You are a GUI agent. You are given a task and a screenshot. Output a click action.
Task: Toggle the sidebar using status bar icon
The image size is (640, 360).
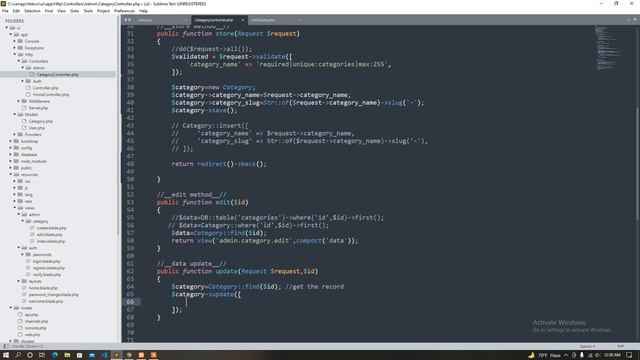5,347
